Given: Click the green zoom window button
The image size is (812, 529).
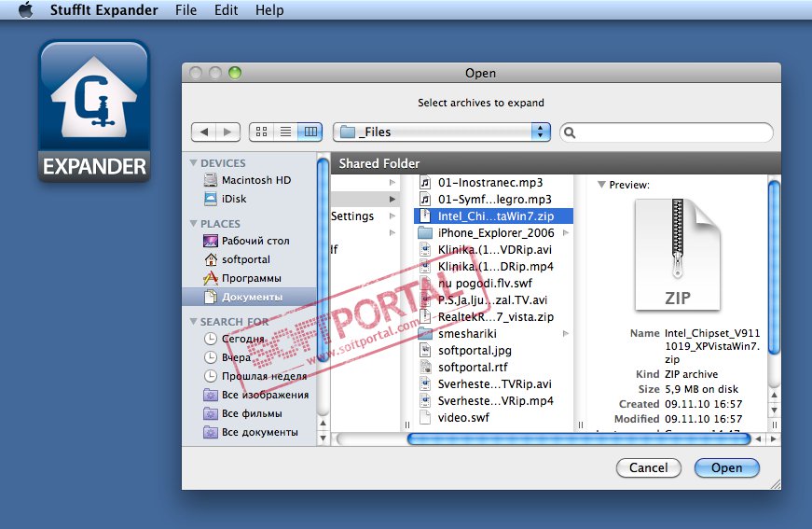Looking at the screenshot, I should click(x=235, y=73).
